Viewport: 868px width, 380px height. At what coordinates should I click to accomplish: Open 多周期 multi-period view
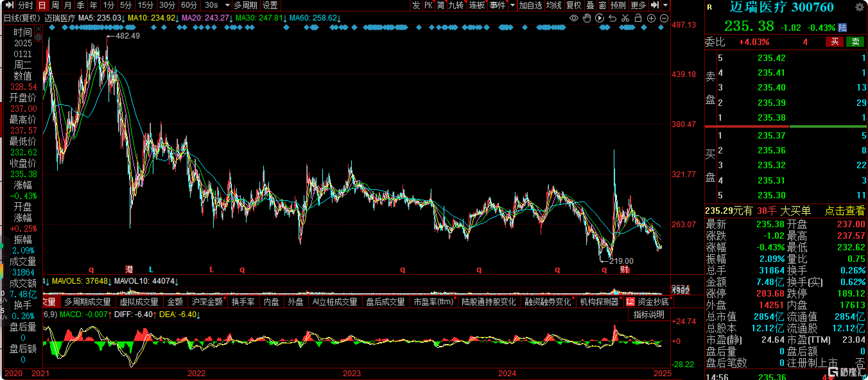tap(246, 5)
